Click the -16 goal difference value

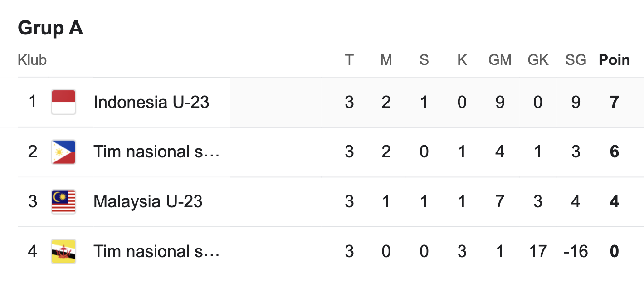click(576, 251)
